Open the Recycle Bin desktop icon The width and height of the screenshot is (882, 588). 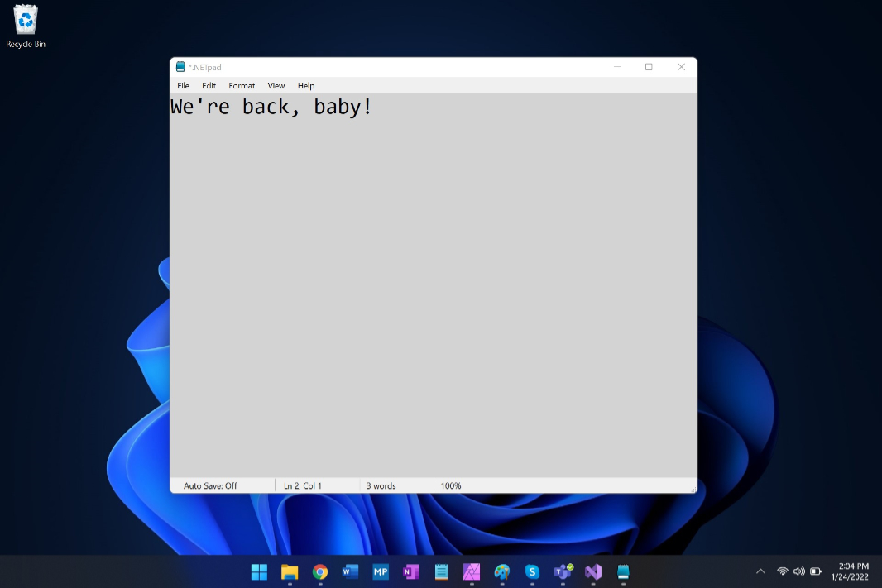[26, 26]
